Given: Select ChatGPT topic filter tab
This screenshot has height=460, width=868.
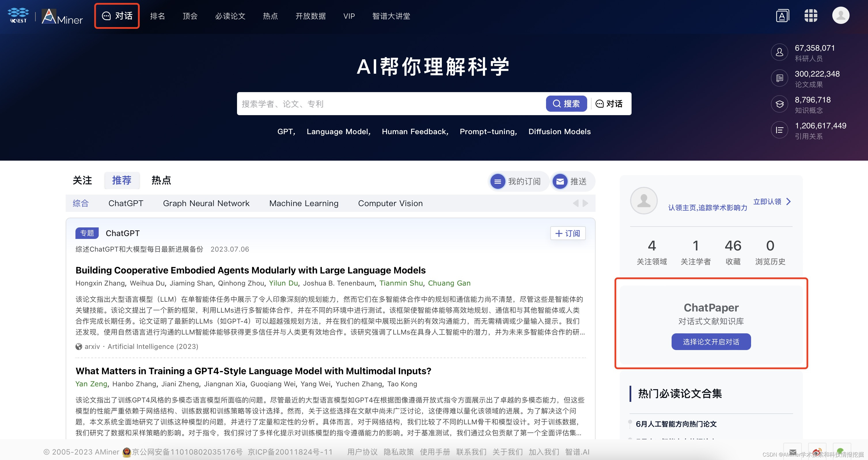Looking at the screenshot, I should pyautogui.click(x=126, y=203).
